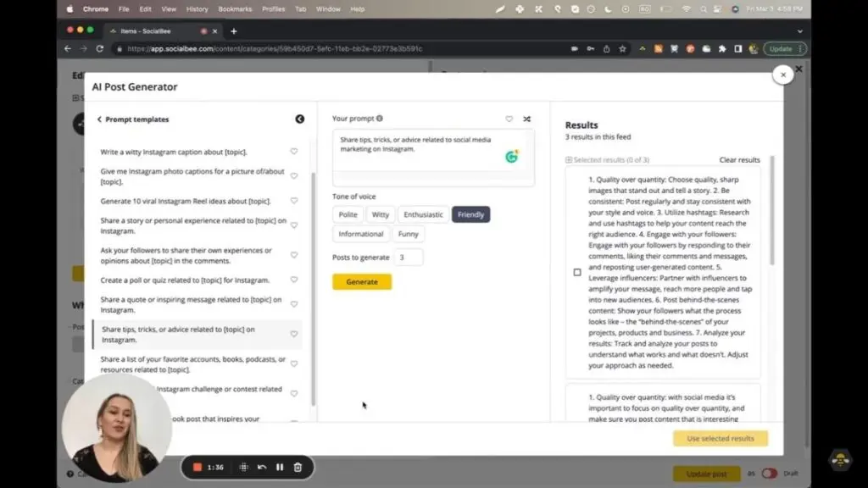Select the Generate 10 viral Reel ideas template
This screenshot has width=868, height=488.
coord(186,201)
